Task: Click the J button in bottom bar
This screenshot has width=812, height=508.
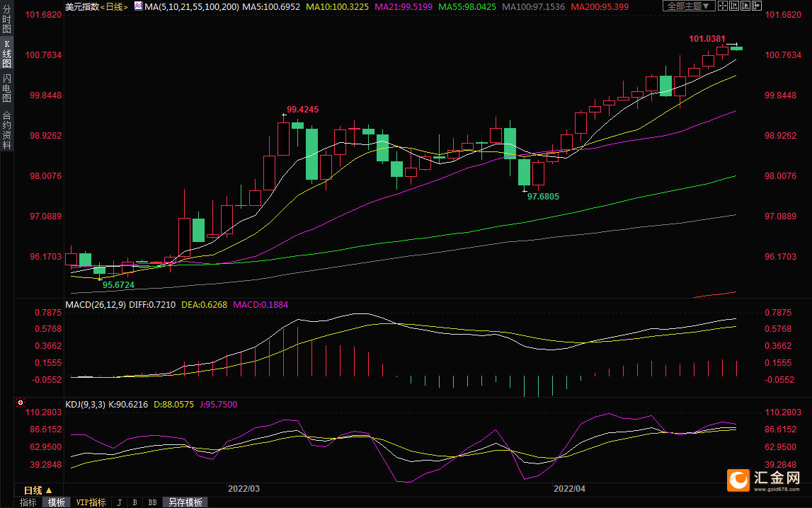Action: click(x=119, y=502)
